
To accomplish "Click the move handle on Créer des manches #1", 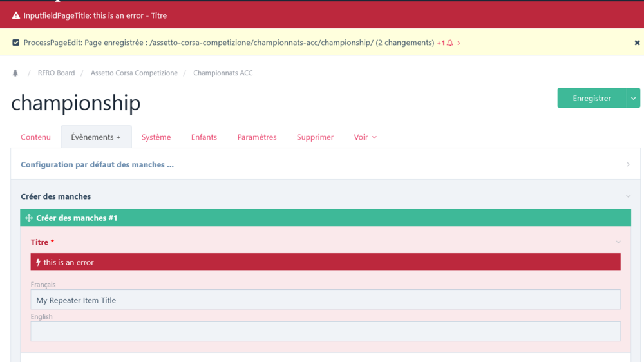I will [29, 218].
